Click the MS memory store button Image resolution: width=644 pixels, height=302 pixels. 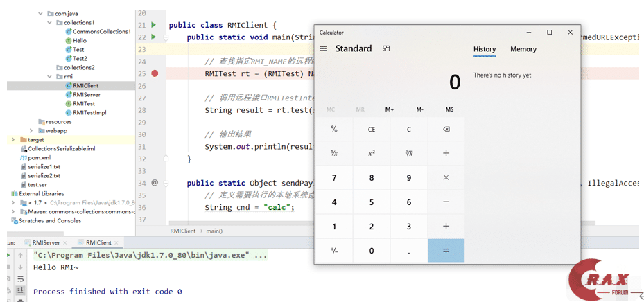pyautogui.click(x=450, y=109)
